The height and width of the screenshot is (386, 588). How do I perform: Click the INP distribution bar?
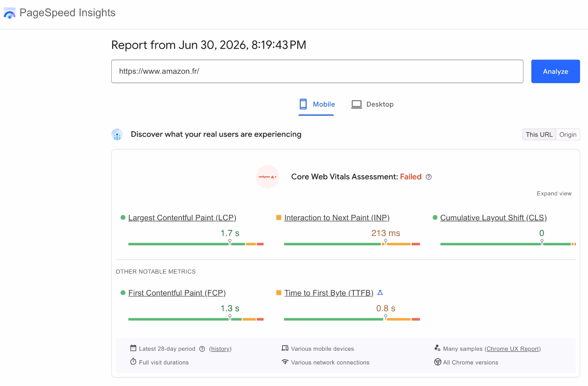(352, 244)
